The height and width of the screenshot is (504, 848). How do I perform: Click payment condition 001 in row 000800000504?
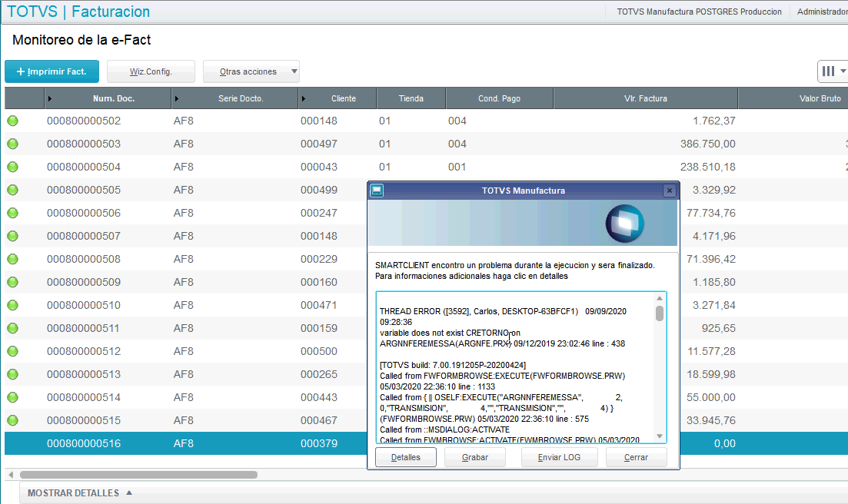(x=457, y=167)
